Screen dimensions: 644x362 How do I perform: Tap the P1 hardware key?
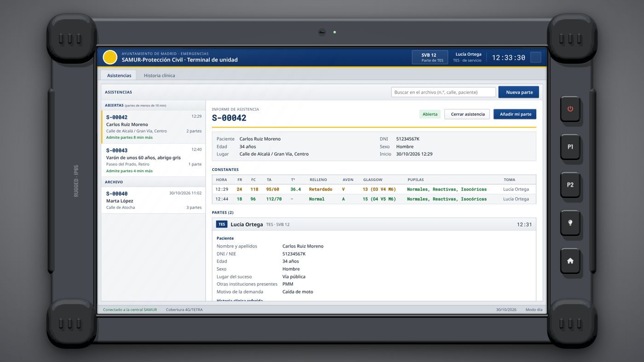pos(570,147)
